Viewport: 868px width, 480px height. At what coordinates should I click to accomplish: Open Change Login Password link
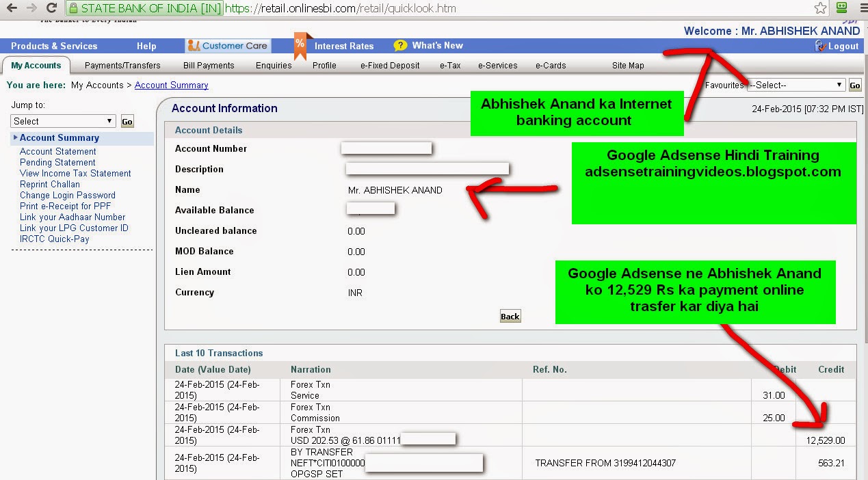click(68, 195)
